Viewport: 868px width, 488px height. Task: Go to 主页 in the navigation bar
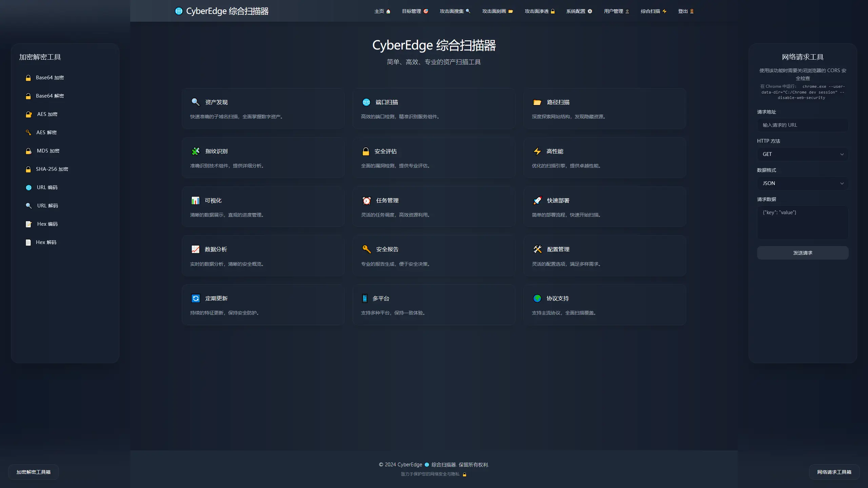pyautogui.click(x=382, y=11)
